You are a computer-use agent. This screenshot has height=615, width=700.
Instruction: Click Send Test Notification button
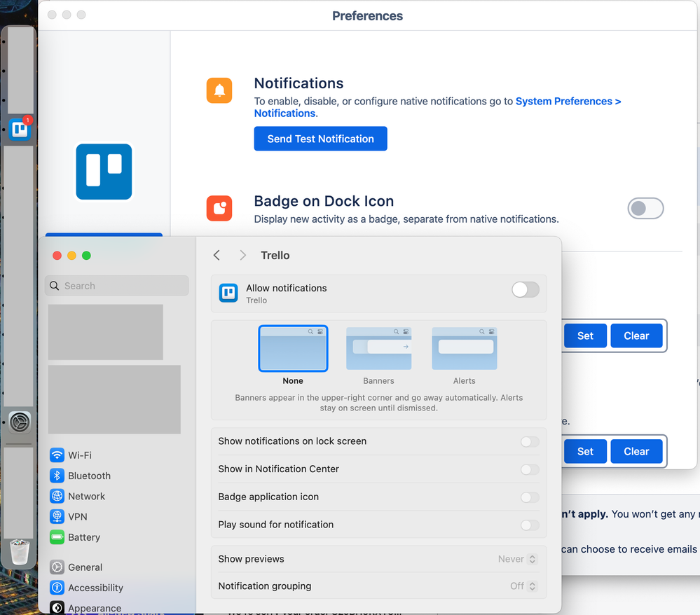point(320,139)
